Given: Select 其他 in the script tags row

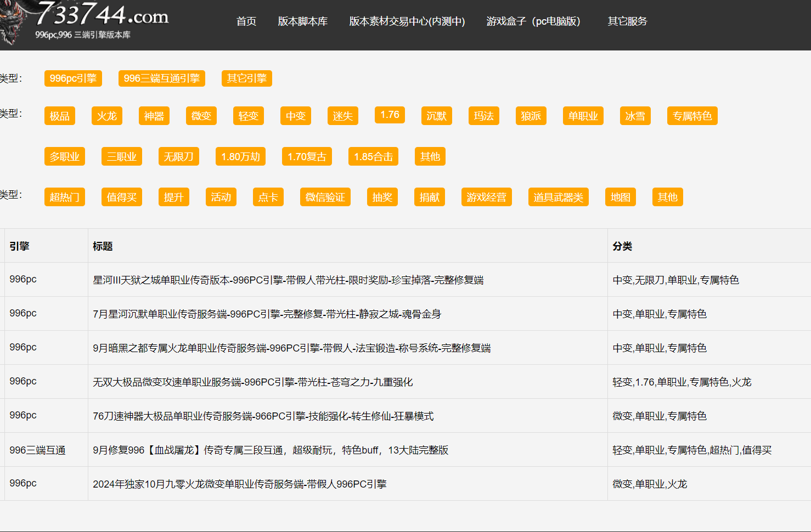Looking at the screenshot, I should [x=668, y=197].
